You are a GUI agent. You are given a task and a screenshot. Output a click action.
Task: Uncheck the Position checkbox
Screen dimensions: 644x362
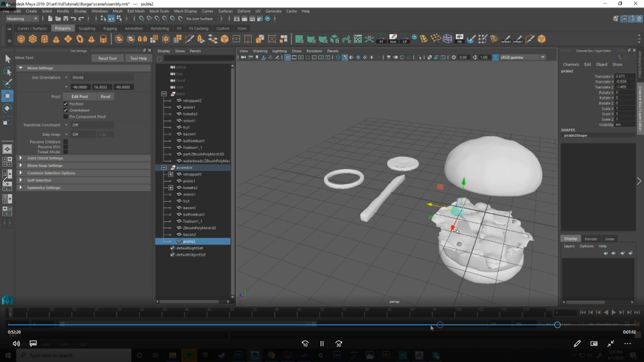point(65,104)
